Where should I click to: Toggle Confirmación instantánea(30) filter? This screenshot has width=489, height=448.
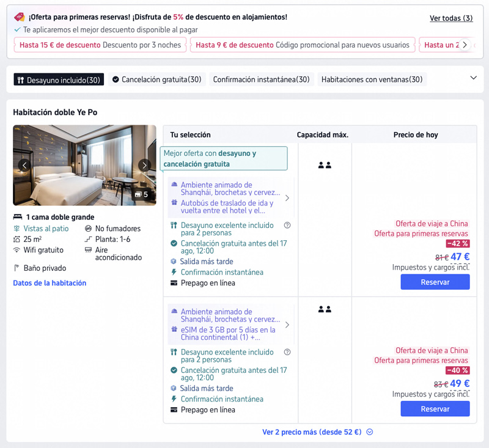click(262, 79)
